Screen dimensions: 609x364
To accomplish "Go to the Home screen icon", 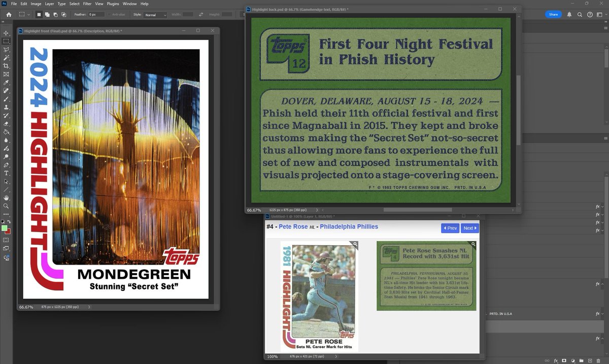I will coord(9,15).
